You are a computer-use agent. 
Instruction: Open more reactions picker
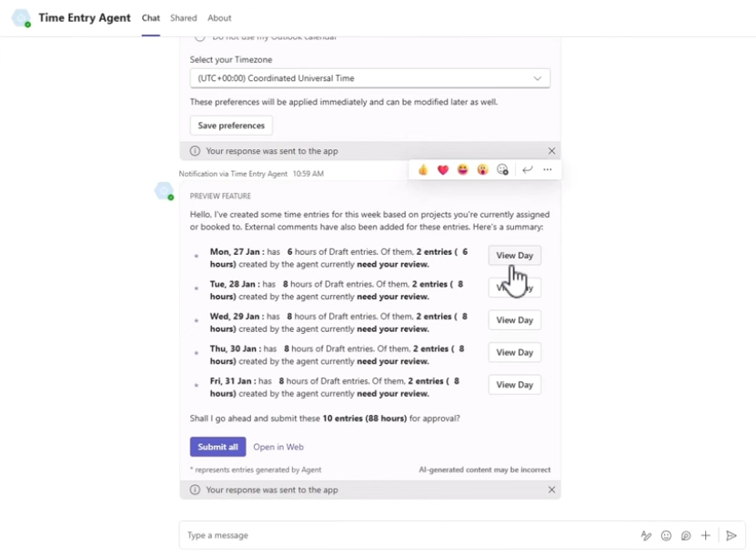point(502,170)
